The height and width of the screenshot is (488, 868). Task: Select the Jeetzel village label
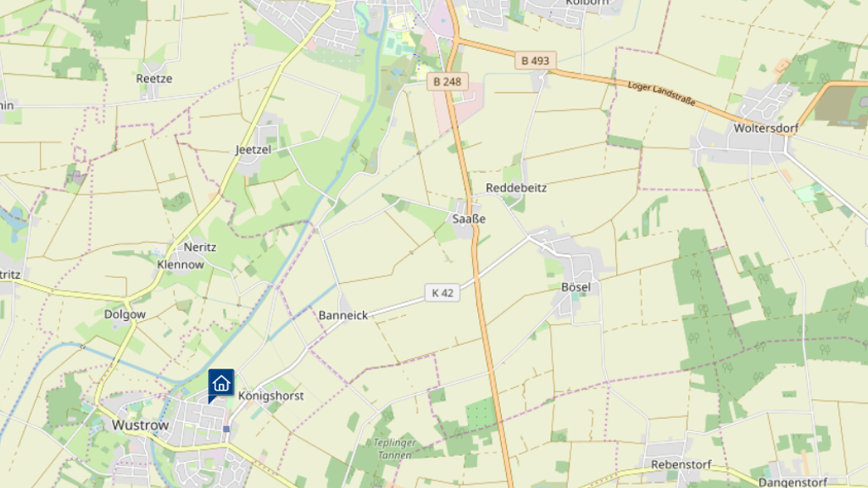pos(253,150)
